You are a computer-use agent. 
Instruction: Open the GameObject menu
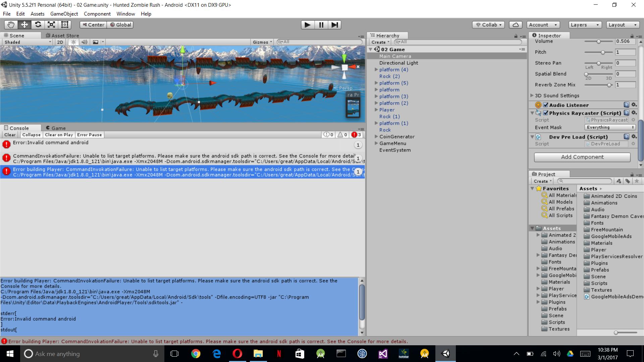(64, 14)
